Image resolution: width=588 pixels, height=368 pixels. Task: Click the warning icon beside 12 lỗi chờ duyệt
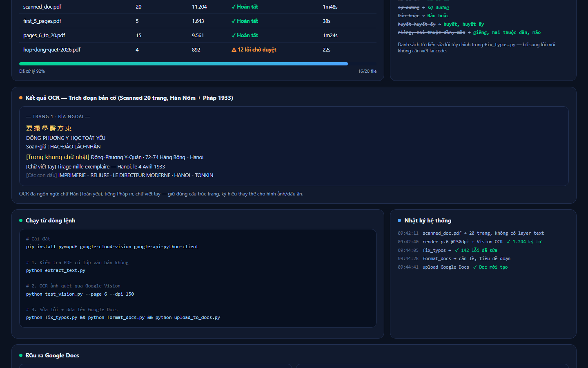pos(234,50)
